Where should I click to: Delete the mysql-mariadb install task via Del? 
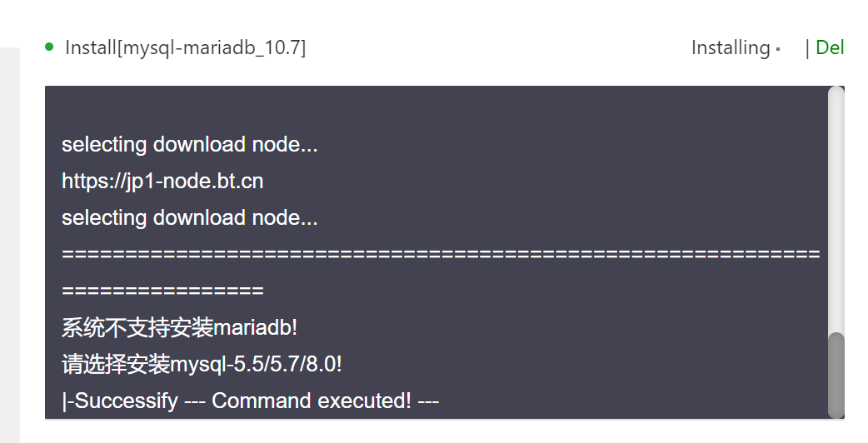(x=830, y=48)
